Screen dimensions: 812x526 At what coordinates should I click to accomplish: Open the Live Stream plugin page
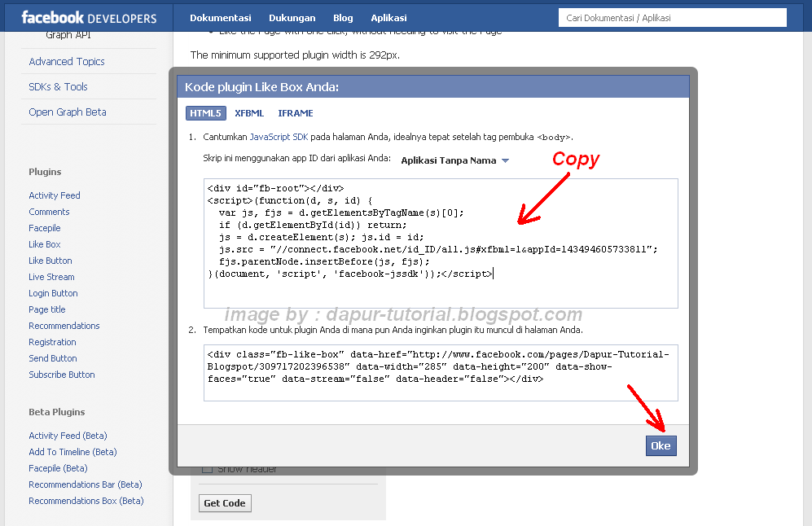52,277
